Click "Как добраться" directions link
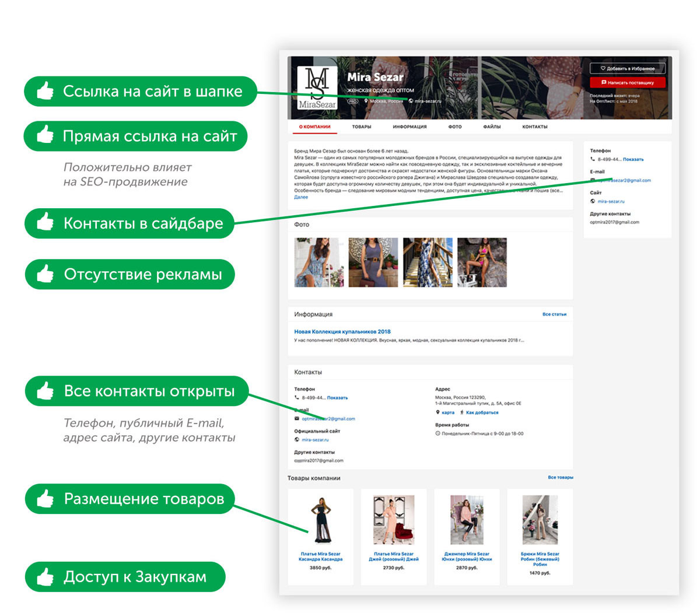The width and height of the screenshot is (700, 616). point(482,412)
